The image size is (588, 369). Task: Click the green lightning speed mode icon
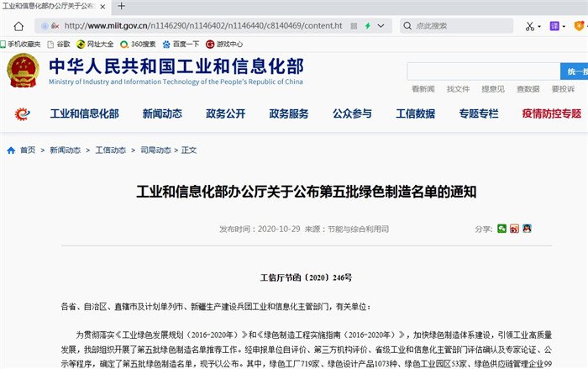(367, 26)
